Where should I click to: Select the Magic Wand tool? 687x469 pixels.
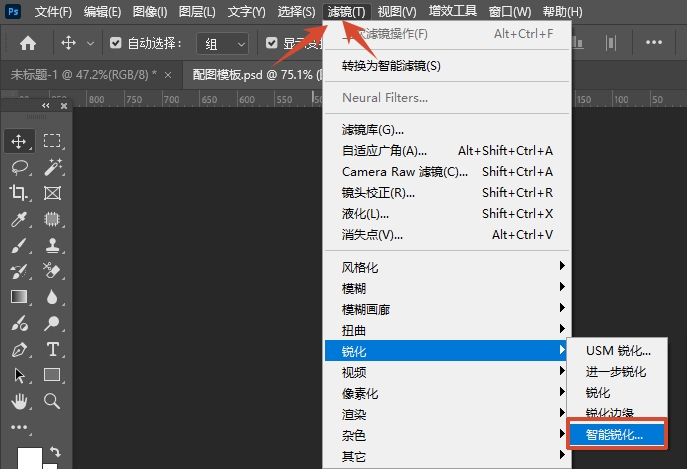pyautogui.click(x=52, y=167)
